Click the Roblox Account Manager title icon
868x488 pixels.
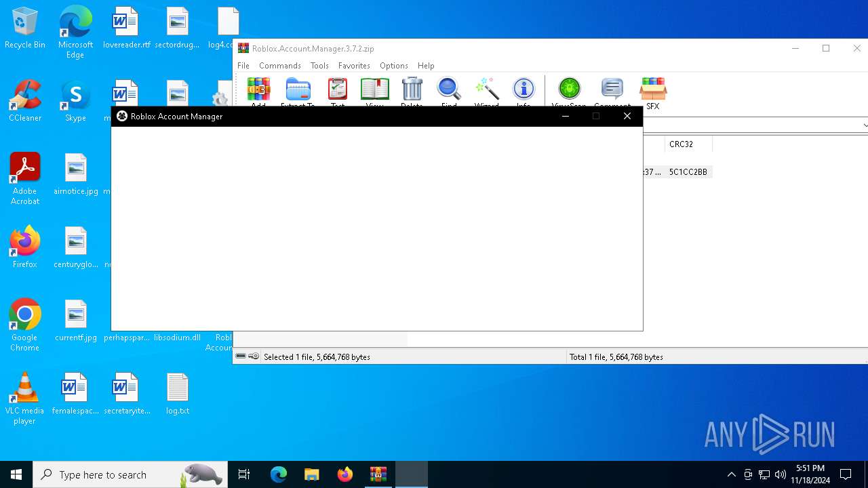(122, 116)
